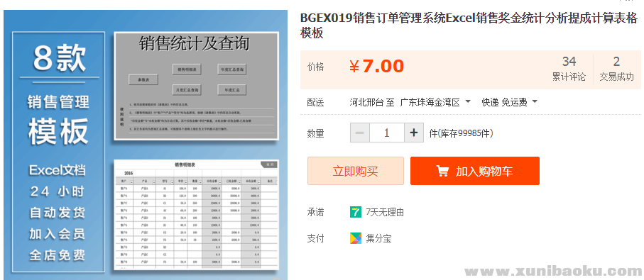Click the price ¥7.00
Image resolution: width=644 pixels, height=280 pixels.
(x=376, y=67)
